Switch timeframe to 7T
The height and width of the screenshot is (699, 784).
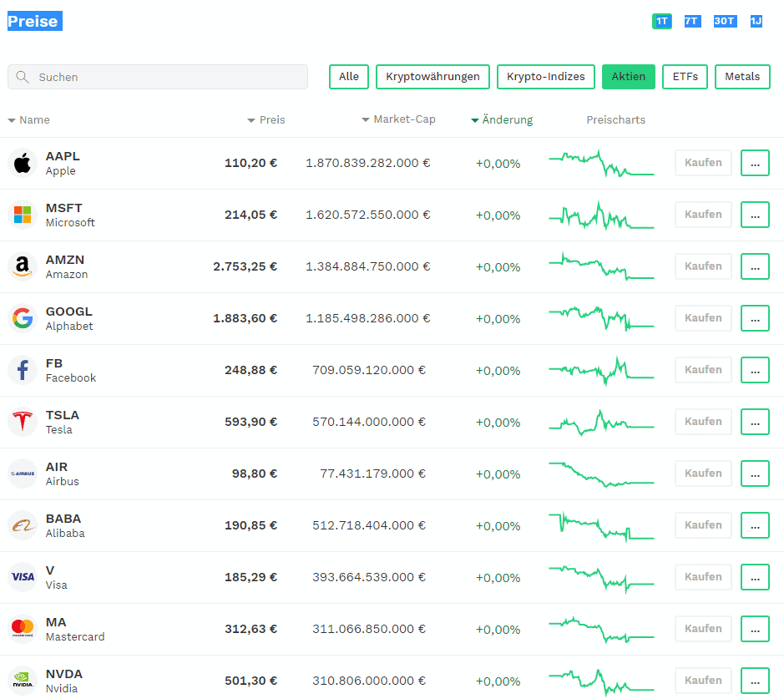pos(692,21)
